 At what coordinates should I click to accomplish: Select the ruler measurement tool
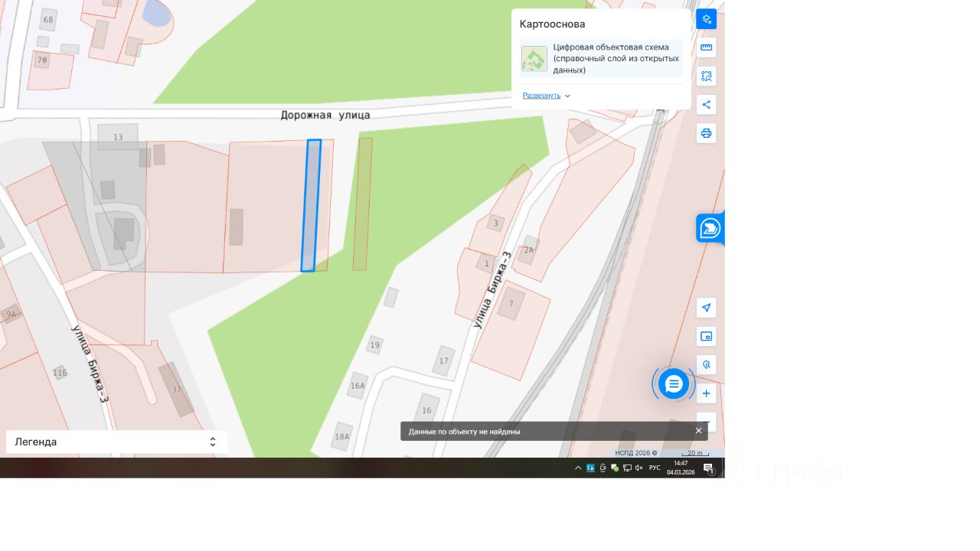(x=706, y=47)
